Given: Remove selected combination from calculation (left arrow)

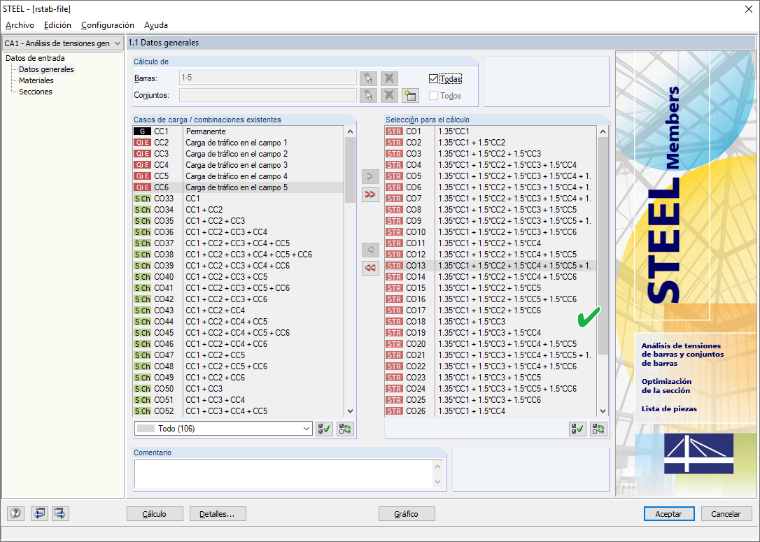Looking at the screenshot, I should pos(370,250).
